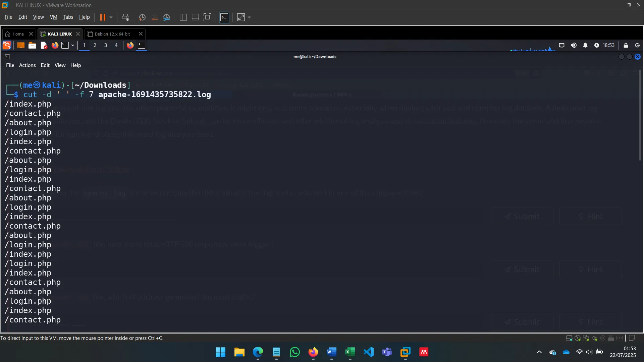
Task: Lock the Kali screen via padlock icon
Action: coord(626,45)
